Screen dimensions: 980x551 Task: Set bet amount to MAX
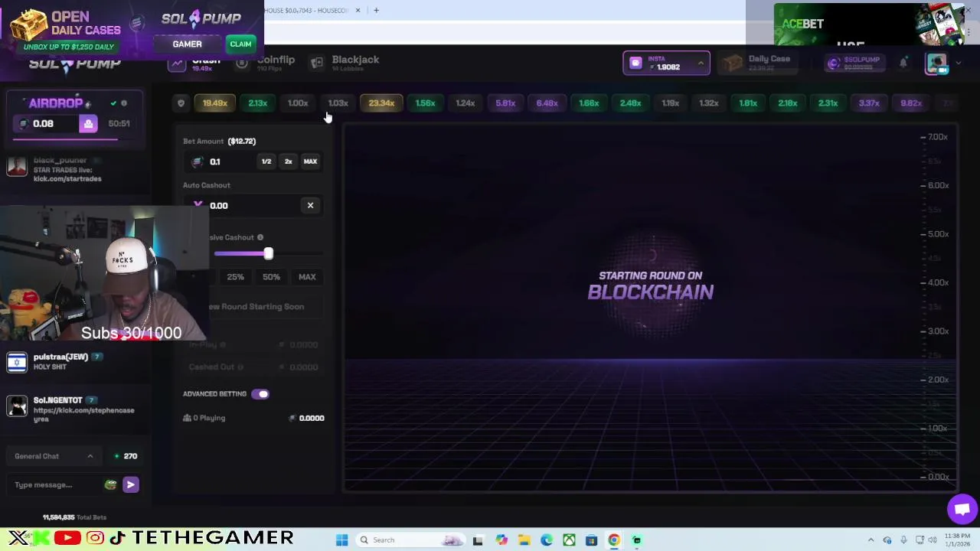click(310, 161)
